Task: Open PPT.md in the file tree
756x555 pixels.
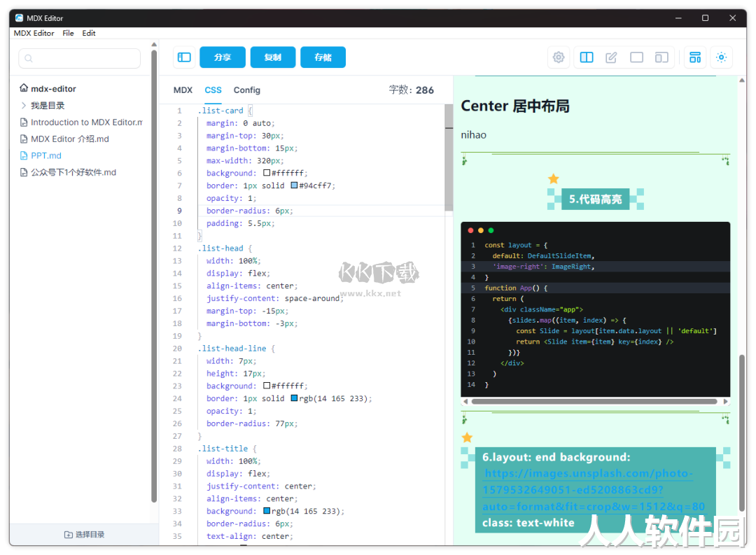Action: [x=45, y=155]
